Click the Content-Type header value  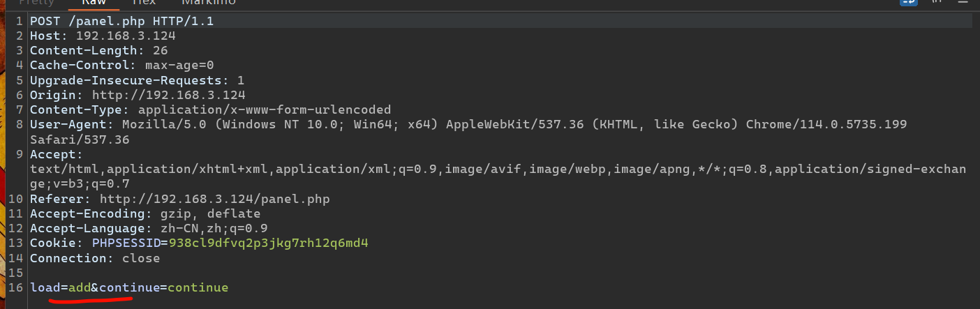265,110
